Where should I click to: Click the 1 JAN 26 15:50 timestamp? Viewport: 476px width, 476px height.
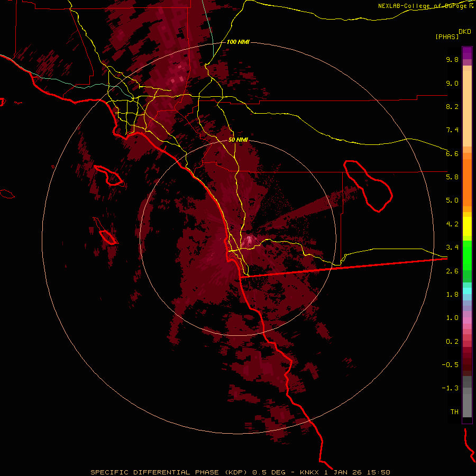tap(357, 472)
